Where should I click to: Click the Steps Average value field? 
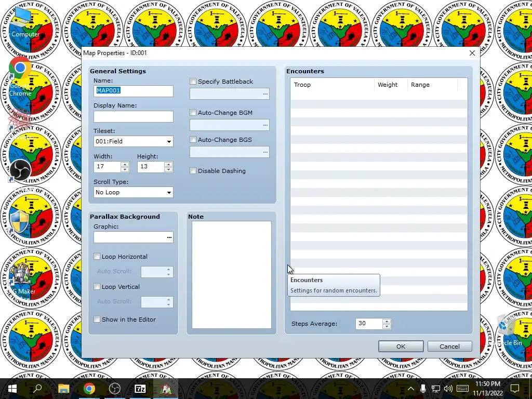pos(369,324)
